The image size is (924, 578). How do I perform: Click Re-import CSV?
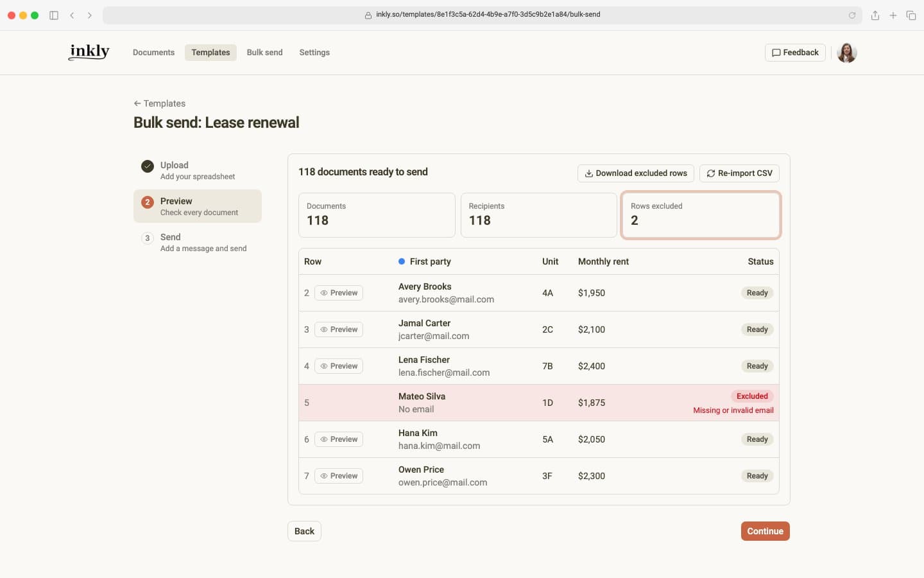[x=739, y=173]
